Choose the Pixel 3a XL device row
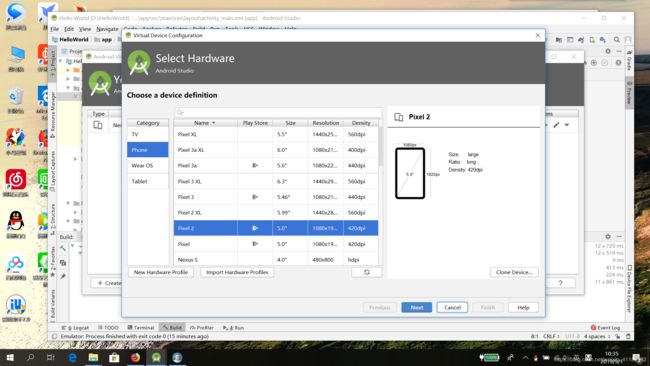650x366 pixels. click(x=276, y=150)
